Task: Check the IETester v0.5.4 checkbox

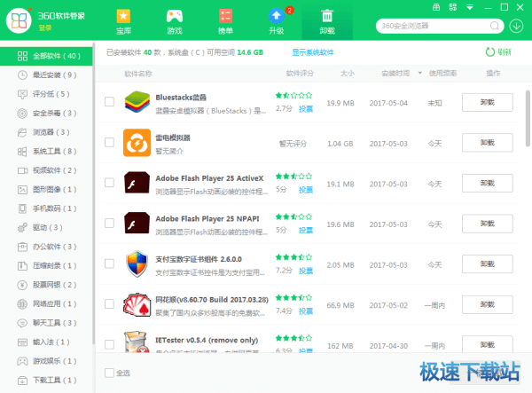Action: (x=109, y=344)
